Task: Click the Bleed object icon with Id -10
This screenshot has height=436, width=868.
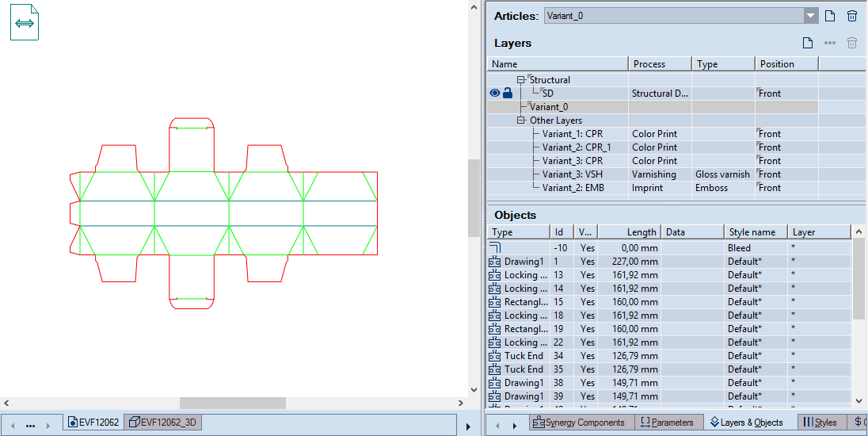Action: (x=495, y=248)
